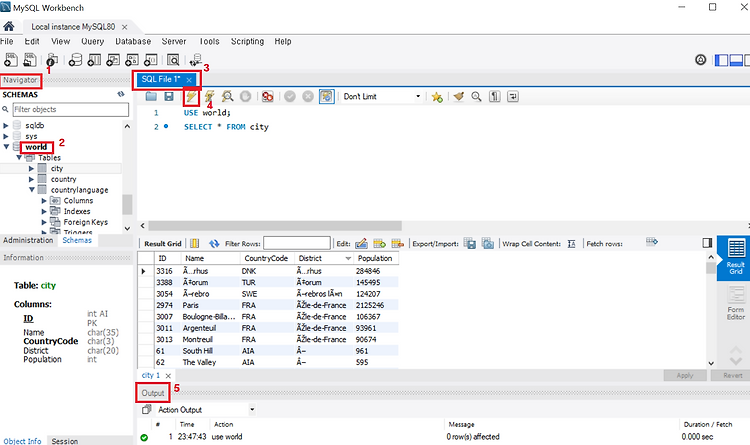Toggle the left sidebar panel
The width and height of the screenshot is (750, 445).
coord(721,60)
